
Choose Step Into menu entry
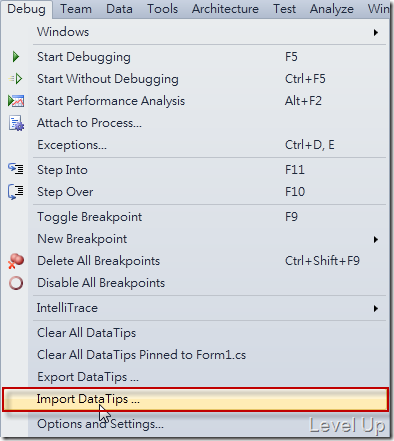pyautogui.click(x=209, y=170)
